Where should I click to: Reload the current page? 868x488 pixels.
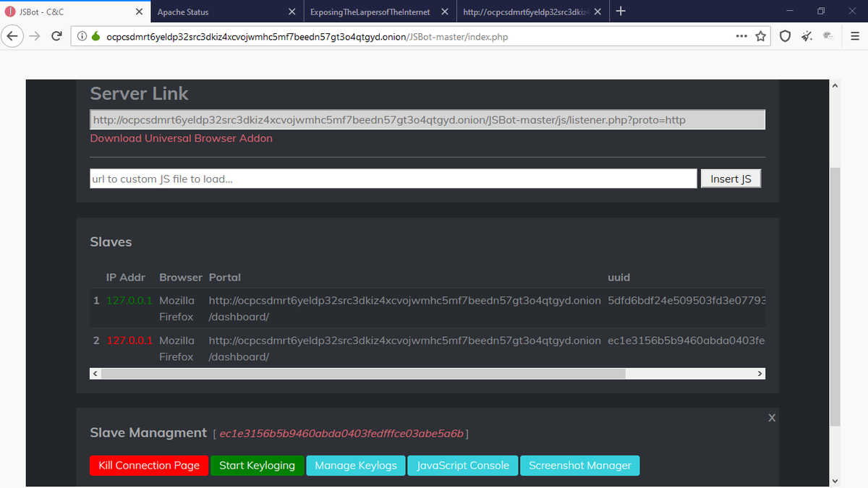[x=56, y=36]
